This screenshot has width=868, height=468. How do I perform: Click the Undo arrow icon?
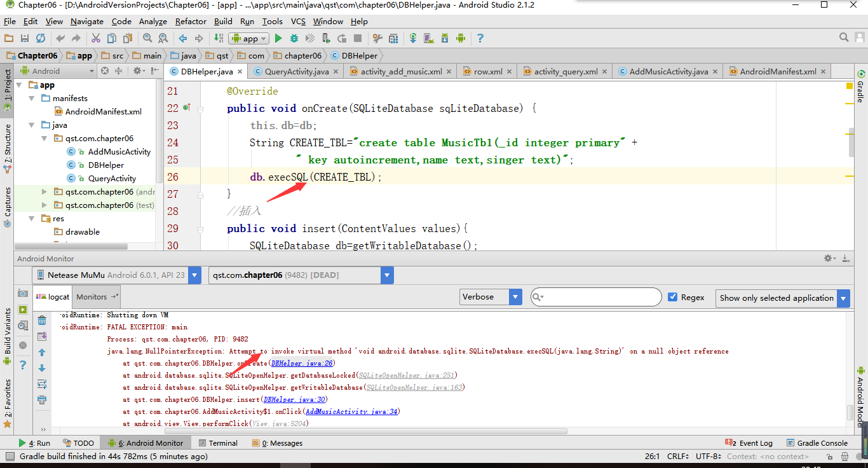tap(60, 38)
